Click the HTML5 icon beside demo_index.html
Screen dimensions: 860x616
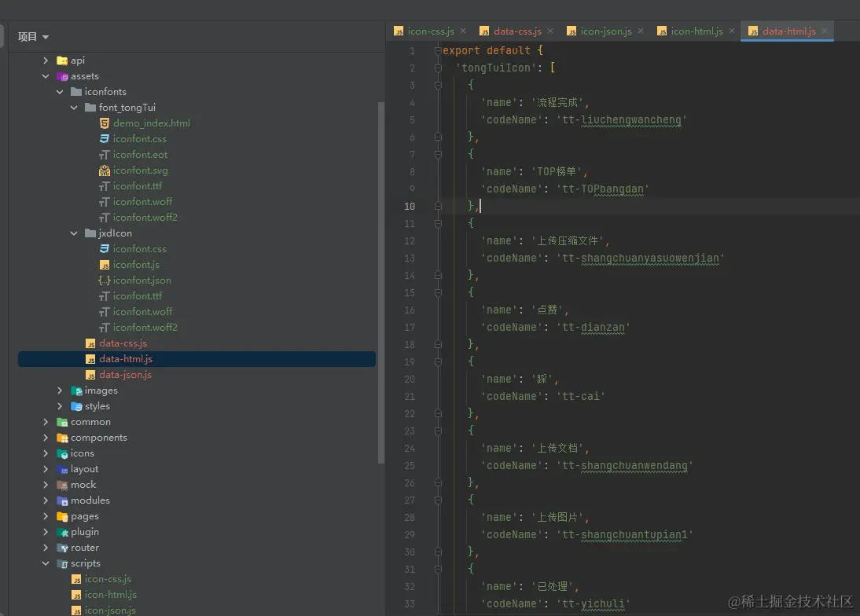point(105,123)
